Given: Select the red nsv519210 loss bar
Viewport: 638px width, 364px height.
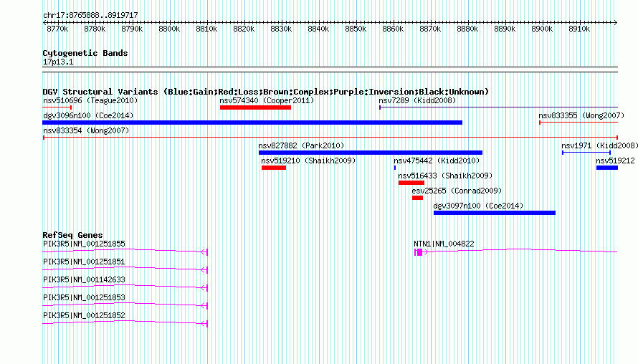Looking at the screenshot, I should click(274, 168).
